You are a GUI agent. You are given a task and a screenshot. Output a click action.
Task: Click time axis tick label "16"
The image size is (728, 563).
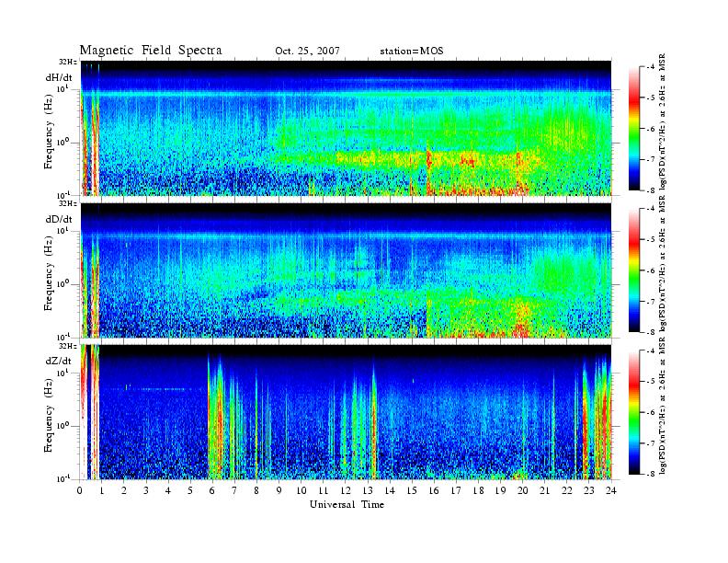coord(434,491)
